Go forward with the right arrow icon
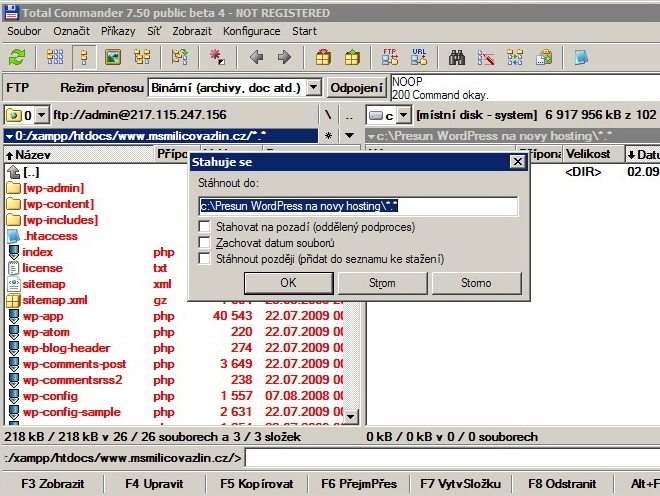The width and height of the screenshot is (660, 496). [285, 57]
